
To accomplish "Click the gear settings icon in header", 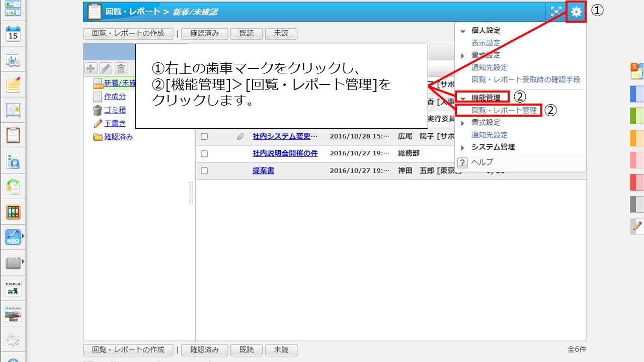I will tap(576, 12).
